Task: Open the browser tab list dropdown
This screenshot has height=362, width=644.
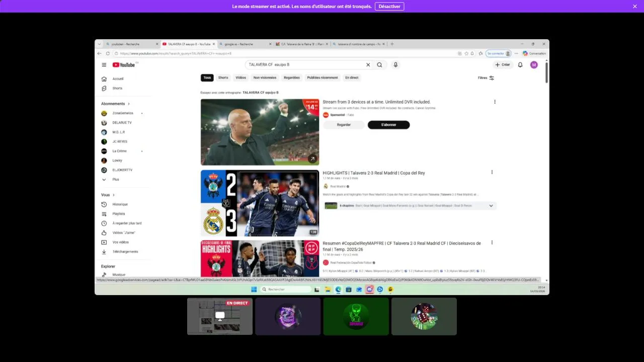Action: [x=99, y=44]
